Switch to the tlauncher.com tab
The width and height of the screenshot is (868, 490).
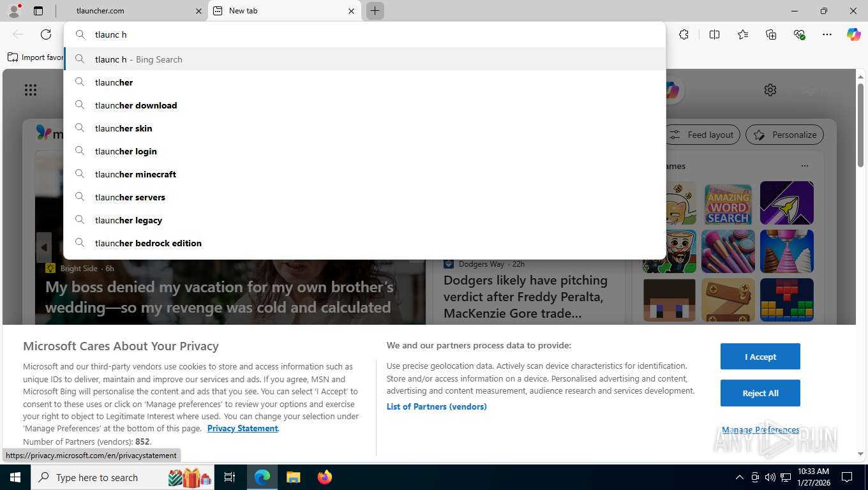131,11
